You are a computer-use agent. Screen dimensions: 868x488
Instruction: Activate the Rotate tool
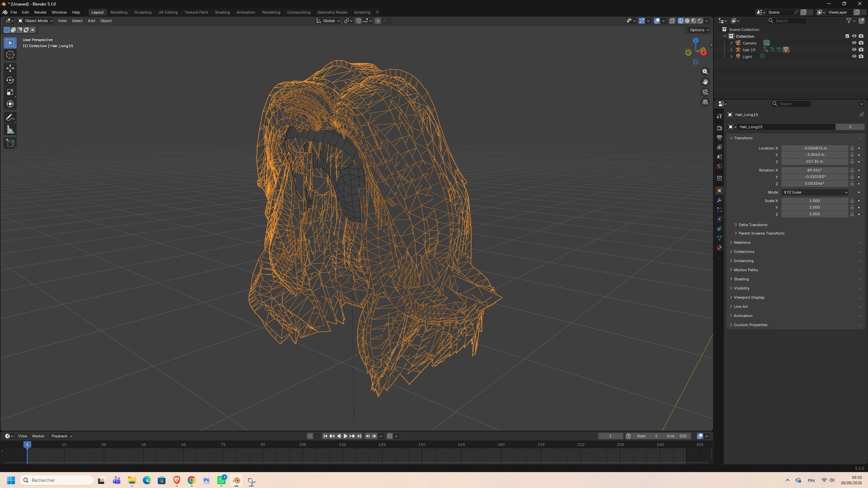(10, 80)
